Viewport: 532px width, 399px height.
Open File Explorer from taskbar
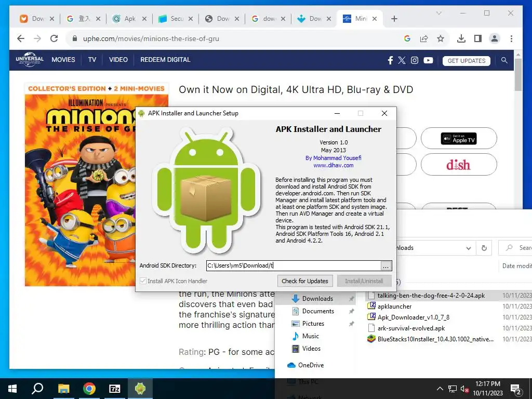[63, 389]
